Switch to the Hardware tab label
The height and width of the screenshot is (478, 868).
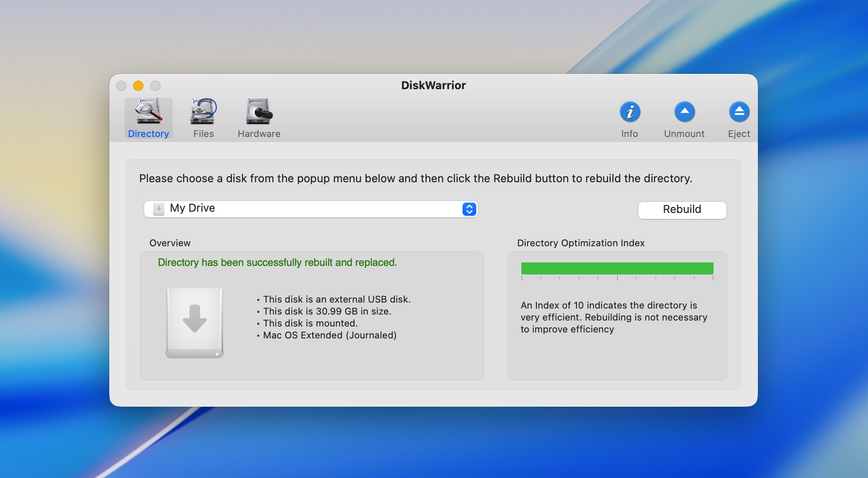click(x=259, y=134)
